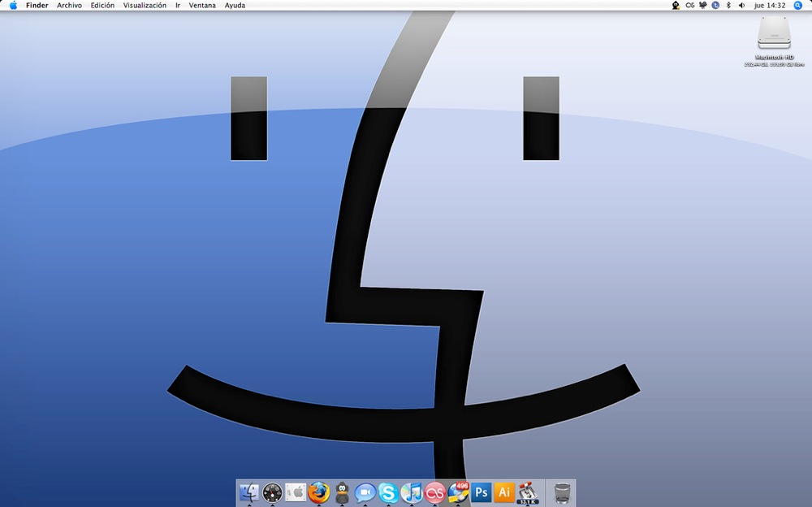Launch Dashboard from the Dock
The image size is (812, 507).
[272, 492]
